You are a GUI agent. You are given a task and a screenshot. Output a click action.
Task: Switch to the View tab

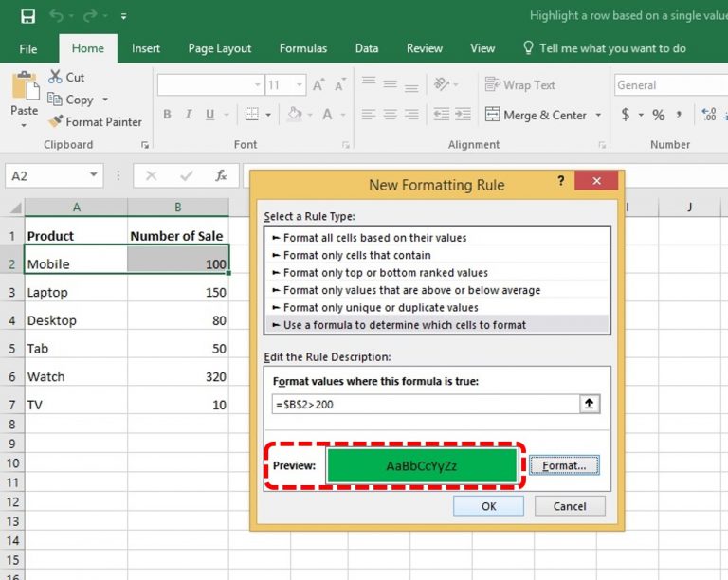[482, 48]
